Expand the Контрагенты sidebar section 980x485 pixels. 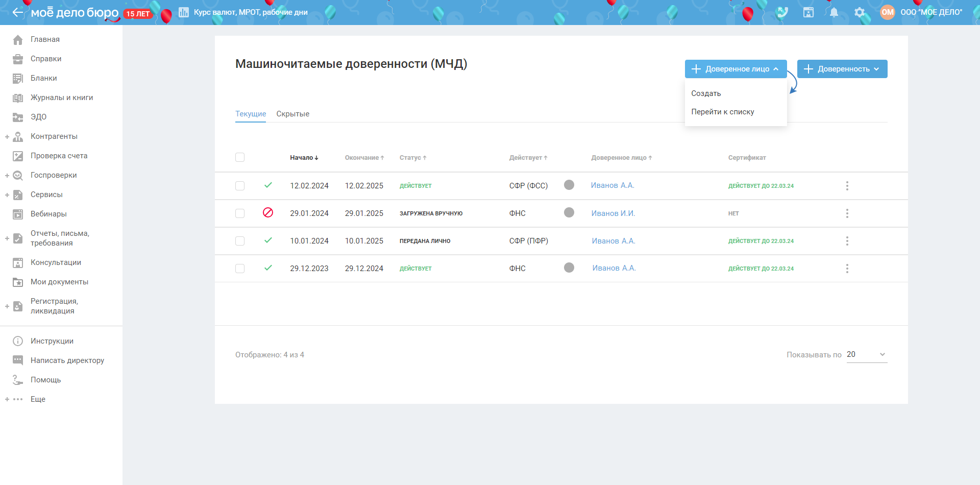pos(7,137)
